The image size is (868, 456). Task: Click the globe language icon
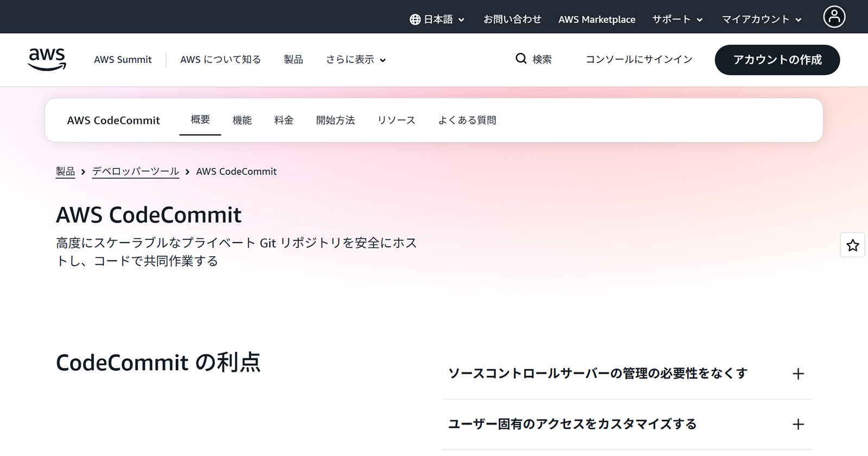pos(415,20)
